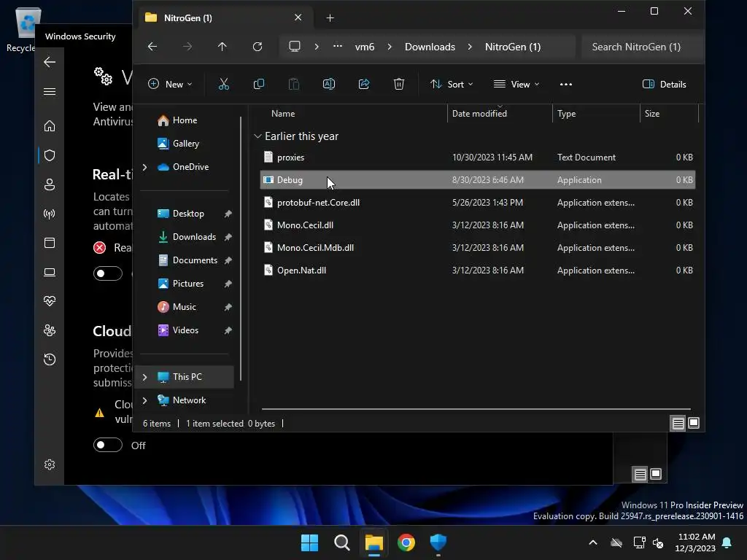Select protobuf-net.Core.dll file
Screen dimensions: 747x560
point(477,203)
